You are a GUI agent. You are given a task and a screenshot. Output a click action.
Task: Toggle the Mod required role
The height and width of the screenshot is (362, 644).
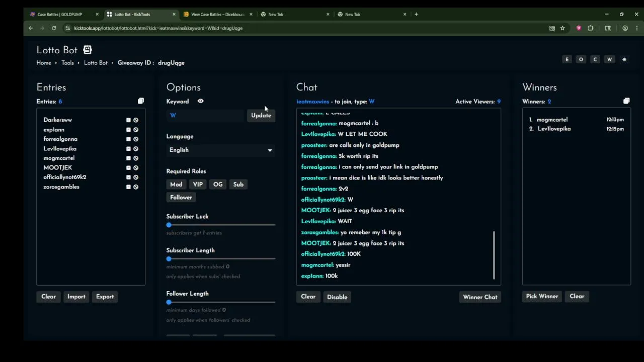point(176,185)
